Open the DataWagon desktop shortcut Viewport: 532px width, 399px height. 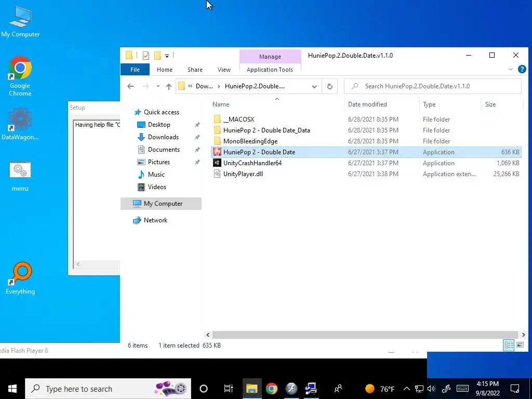click(x=20, y=124)
